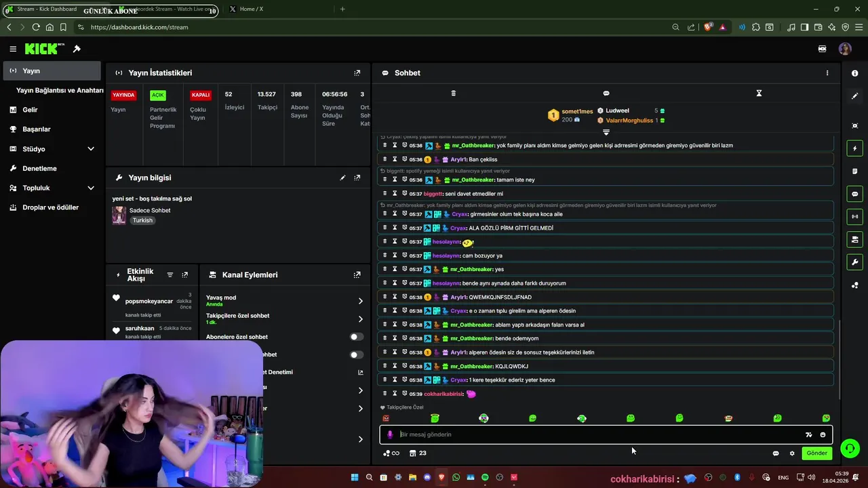This screenshot has width=868, height=488.
Task: Toggle Abonelere özel sohbet switch
Action: point(356,337)
